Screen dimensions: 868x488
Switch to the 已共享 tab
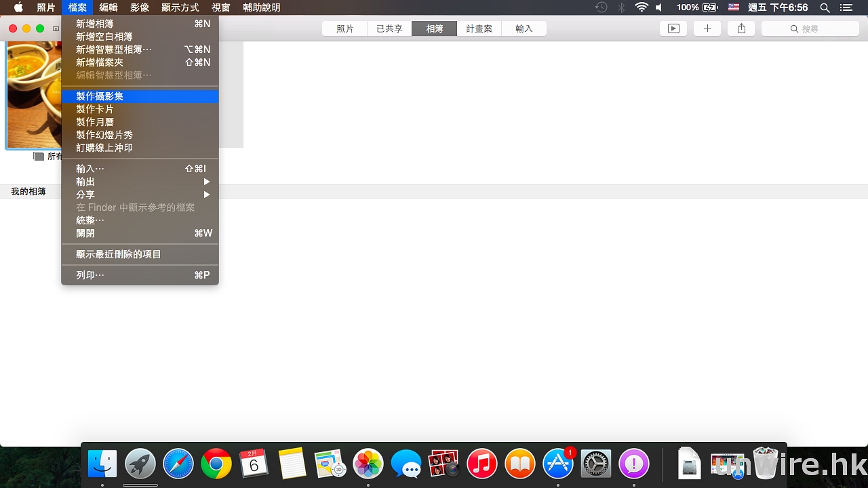tap(389, 28)
